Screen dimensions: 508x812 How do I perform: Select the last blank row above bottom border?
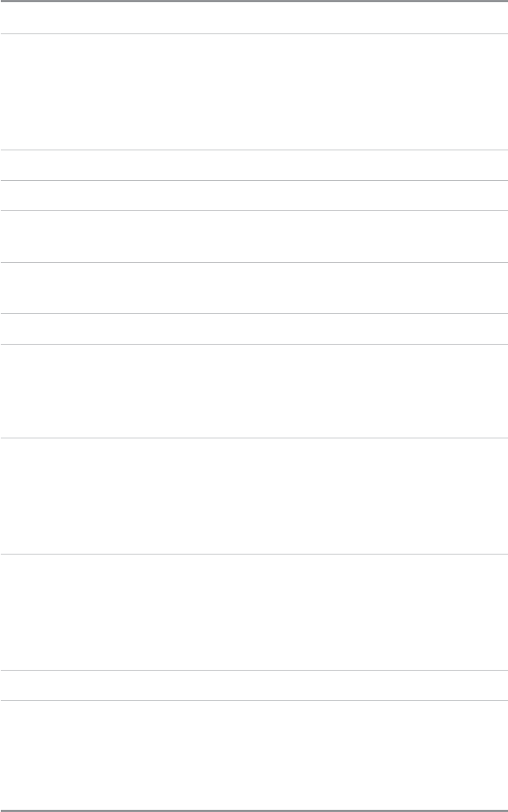254,754
